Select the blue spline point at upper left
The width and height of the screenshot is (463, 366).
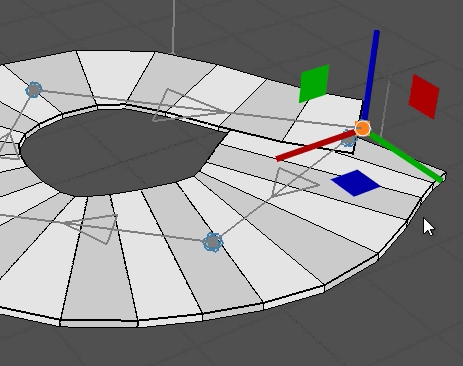(34, 90)
